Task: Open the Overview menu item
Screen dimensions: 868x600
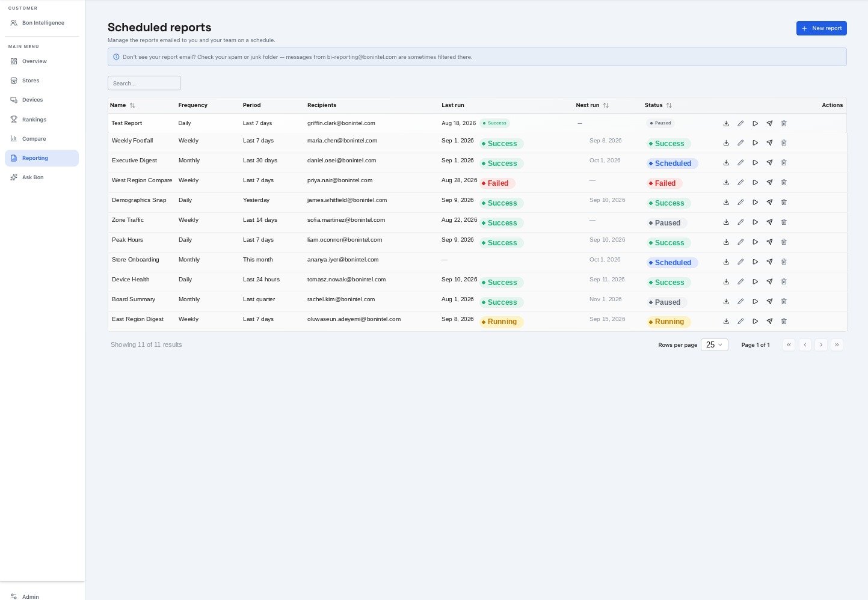Action: point(42,61)
